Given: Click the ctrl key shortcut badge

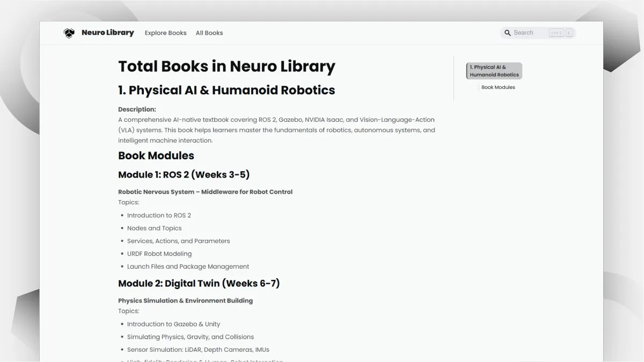Looking at the screenshot, I should 556,33.
